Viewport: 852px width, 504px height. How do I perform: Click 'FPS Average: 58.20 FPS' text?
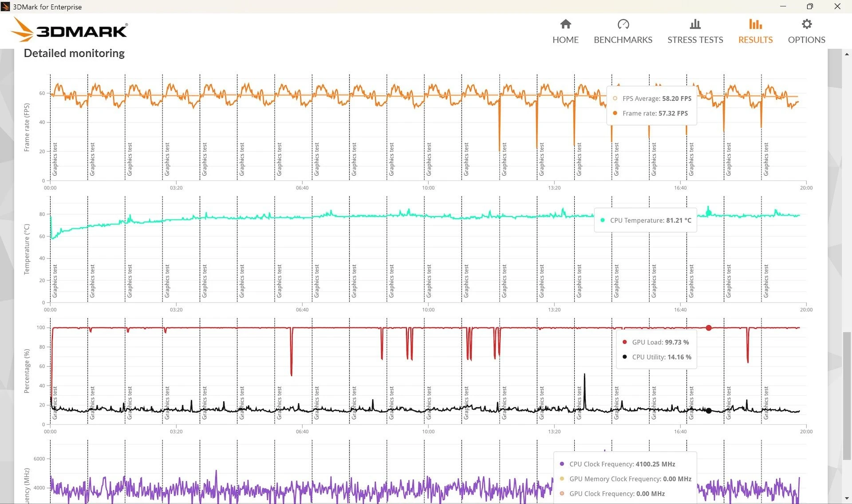point(657,98)
